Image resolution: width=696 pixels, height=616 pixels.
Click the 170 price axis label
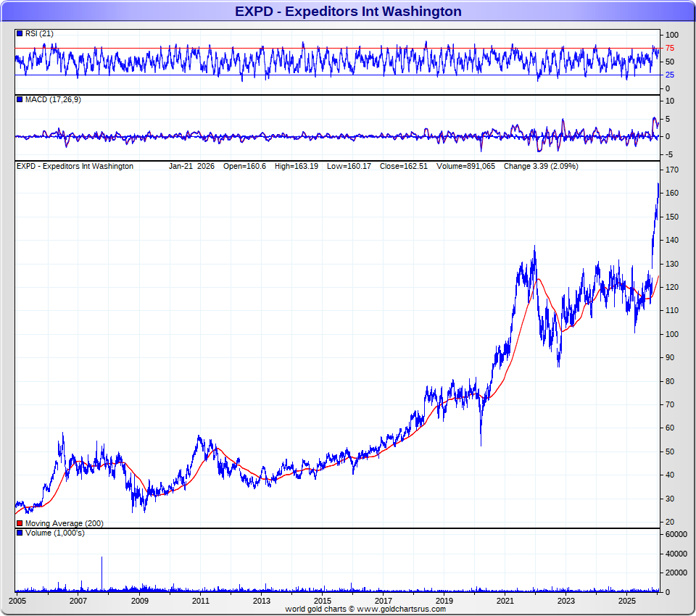pyautogui.click(x=672, y=170)
